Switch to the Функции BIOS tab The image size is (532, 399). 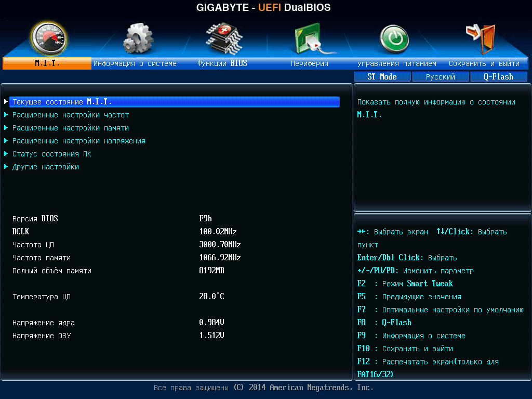pos(222,63)
